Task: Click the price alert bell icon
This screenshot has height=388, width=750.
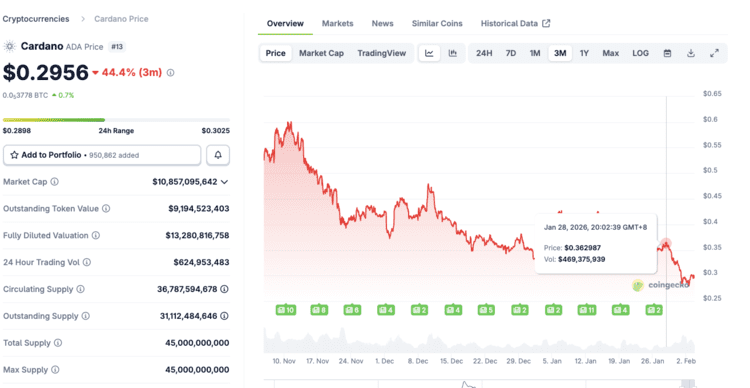Action: (x=218, y=155)
